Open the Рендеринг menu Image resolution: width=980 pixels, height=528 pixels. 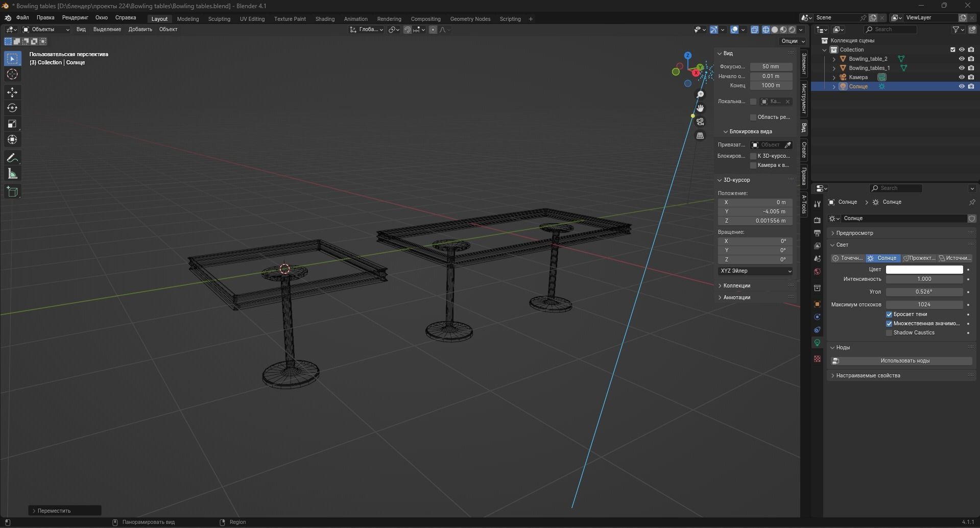pyautogui.click(x=75, y=17)
